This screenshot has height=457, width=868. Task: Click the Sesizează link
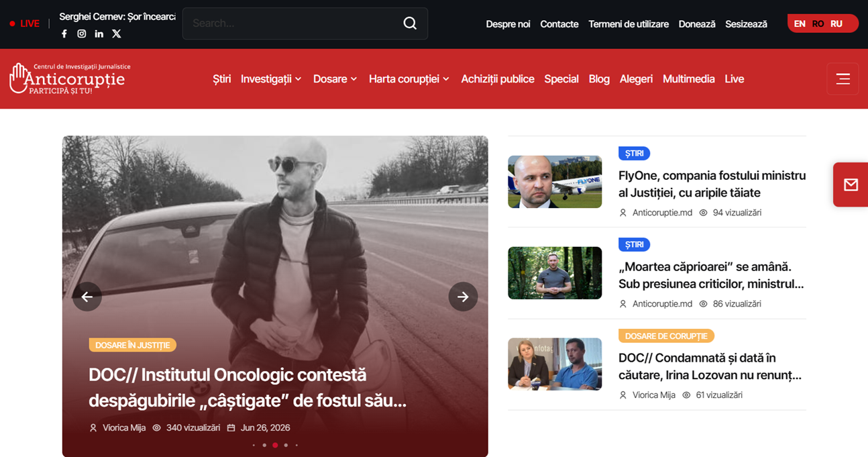click(746, 24)
